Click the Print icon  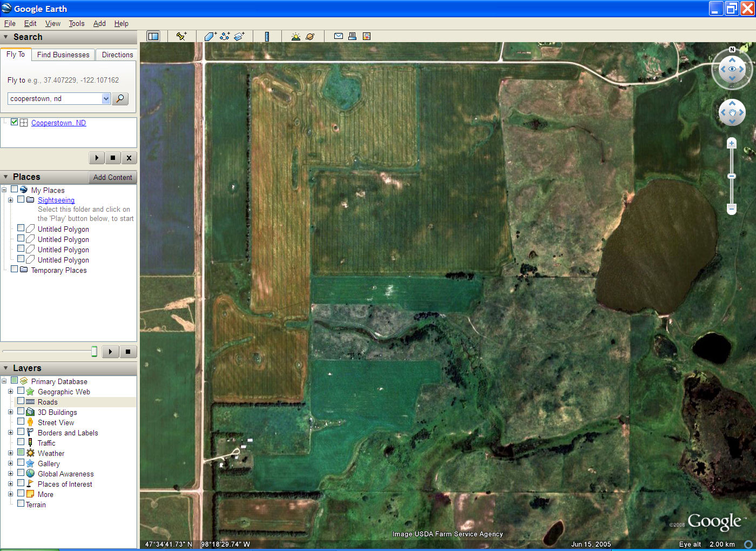point(352,36)
